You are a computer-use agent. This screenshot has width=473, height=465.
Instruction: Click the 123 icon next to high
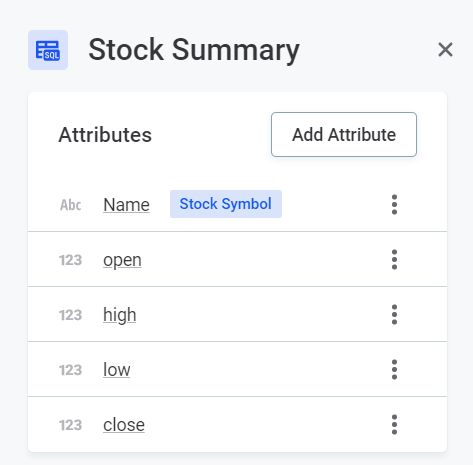click(70, 315)
